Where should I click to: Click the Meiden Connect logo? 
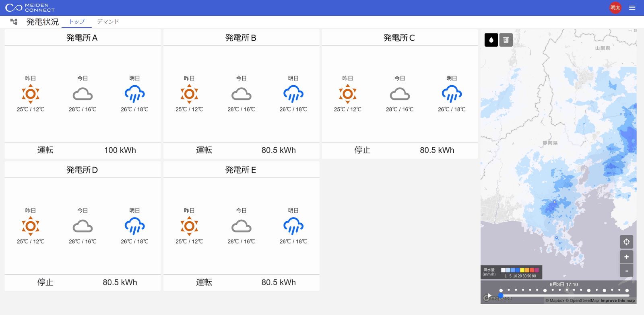tap(30, 8)
